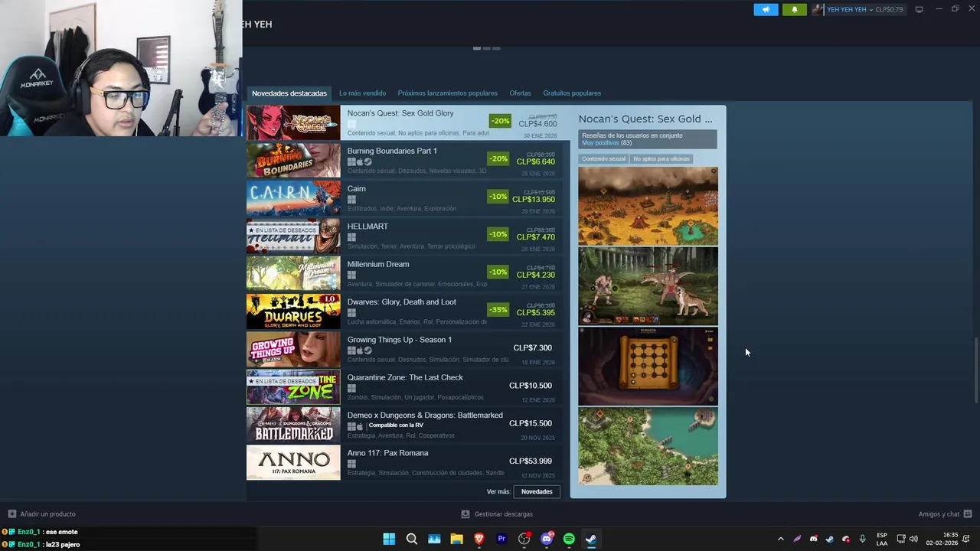This screenshot has width=980, height=551.
Task: Click the No aptos para oficinas tag
Action: [661, 158]
